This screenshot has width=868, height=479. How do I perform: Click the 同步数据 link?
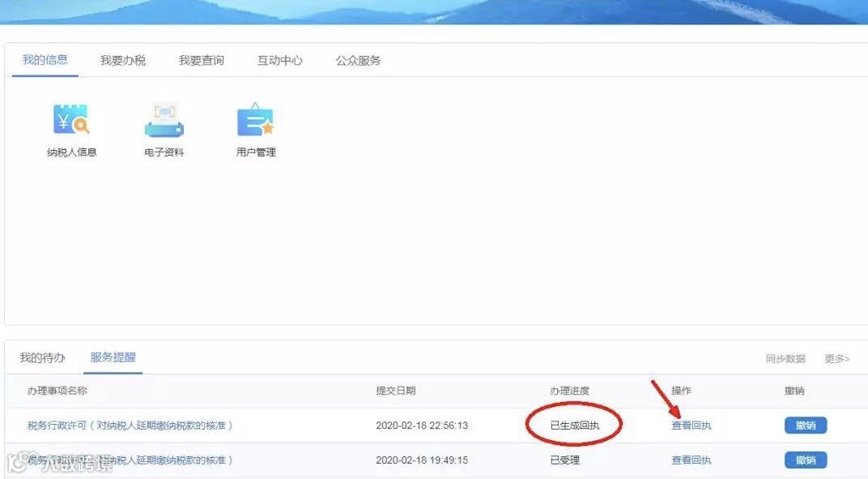pos(785,359)
